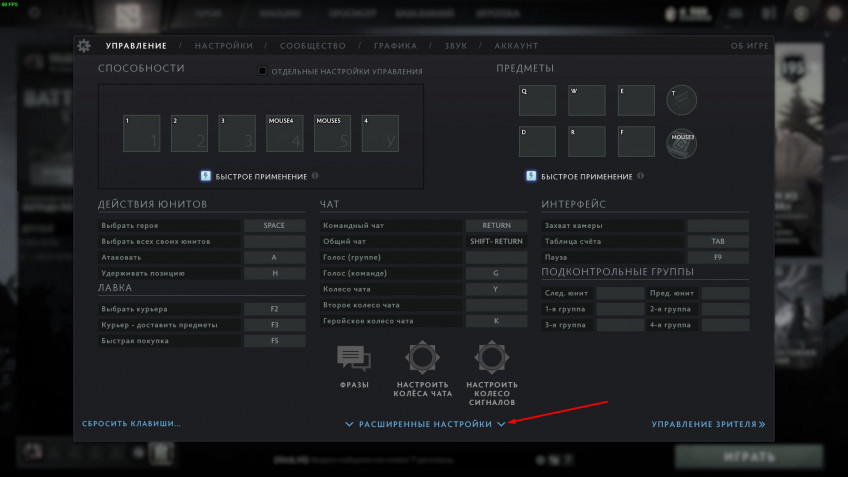Image resolution: width=848 pixels, height=477 pixels.
Task: Select ability slot bound to MOUSE5
Action: [332, 133]
